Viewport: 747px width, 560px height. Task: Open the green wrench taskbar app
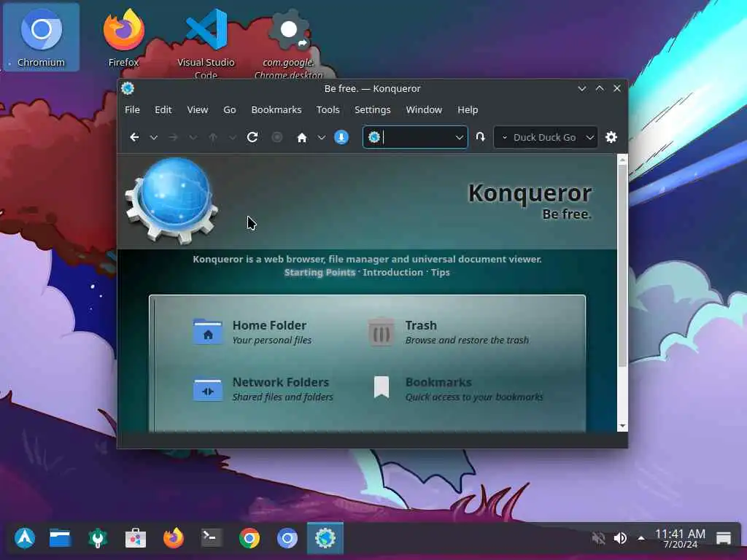coord(98,538)
